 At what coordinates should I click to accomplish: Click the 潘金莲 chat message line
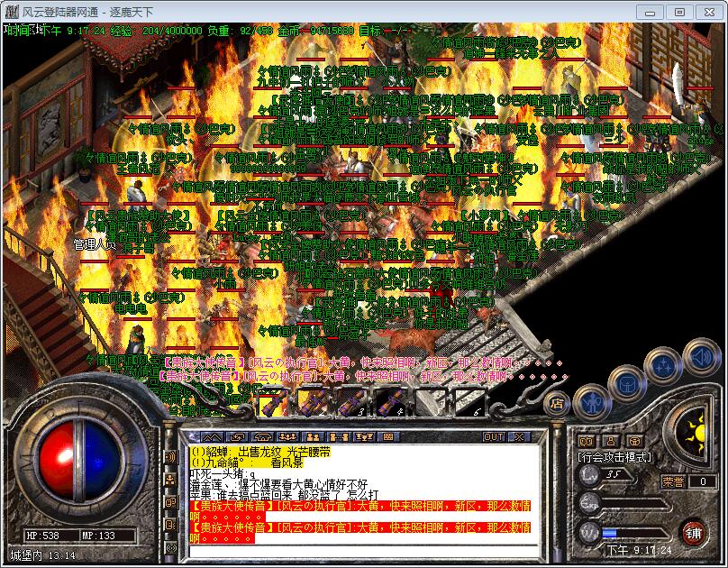(x=278, y=484)
